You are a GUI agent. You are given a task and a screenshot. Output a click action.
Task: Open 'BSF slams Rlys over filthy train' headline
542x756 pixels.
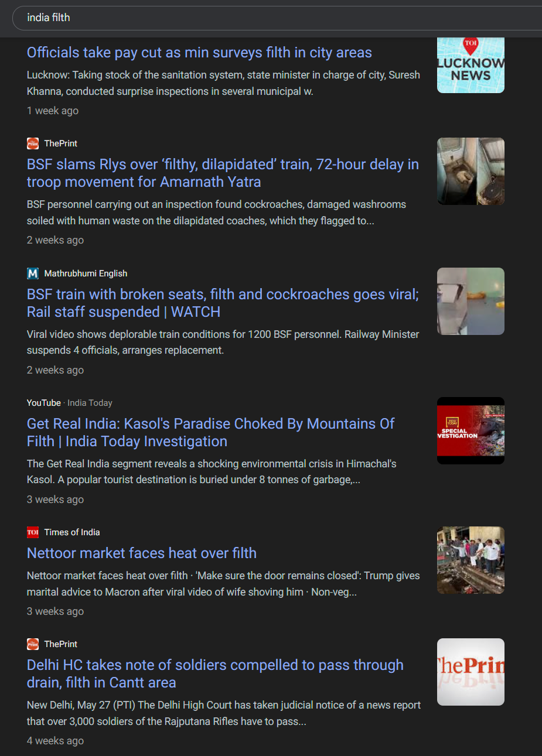pyautogui.click(x=223, y=173)
